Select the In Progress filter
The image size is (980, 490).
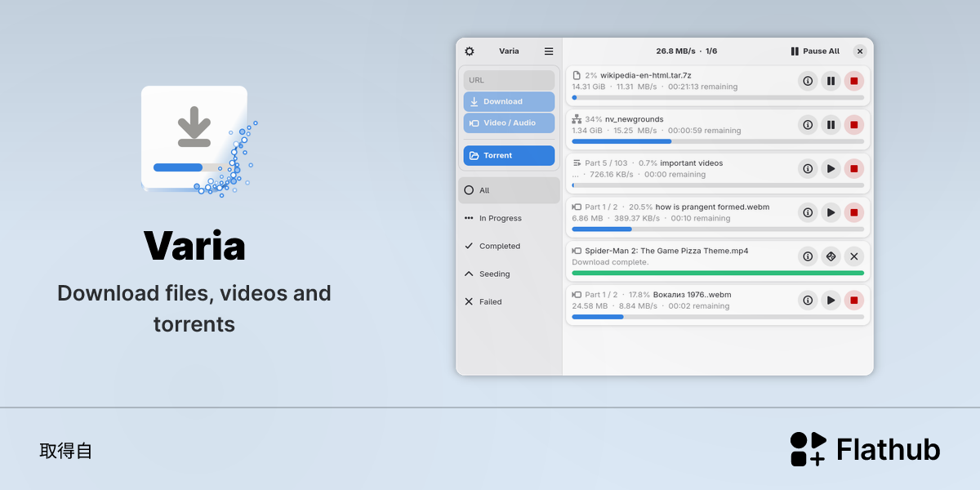pos(509,218)
